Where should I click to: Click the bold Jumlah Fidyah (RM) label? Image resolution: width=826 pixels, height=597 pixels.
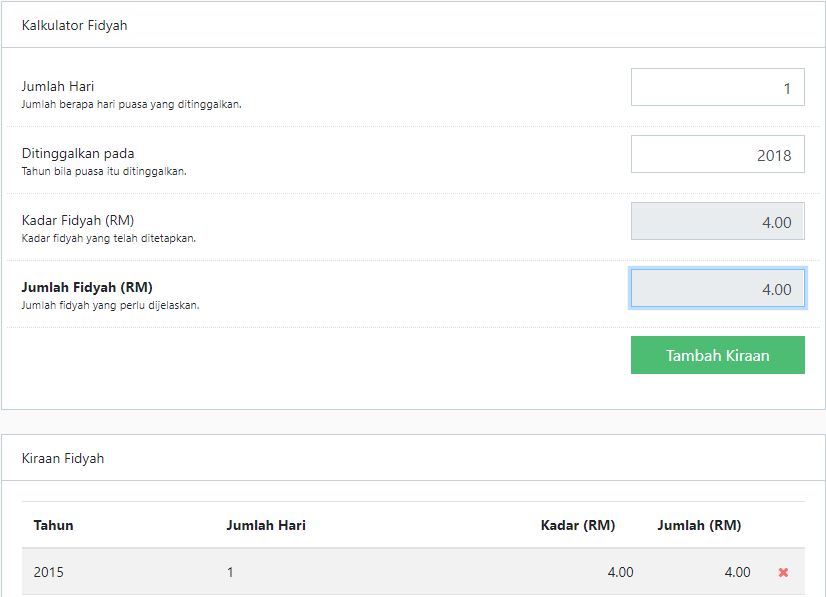[87, 287]
